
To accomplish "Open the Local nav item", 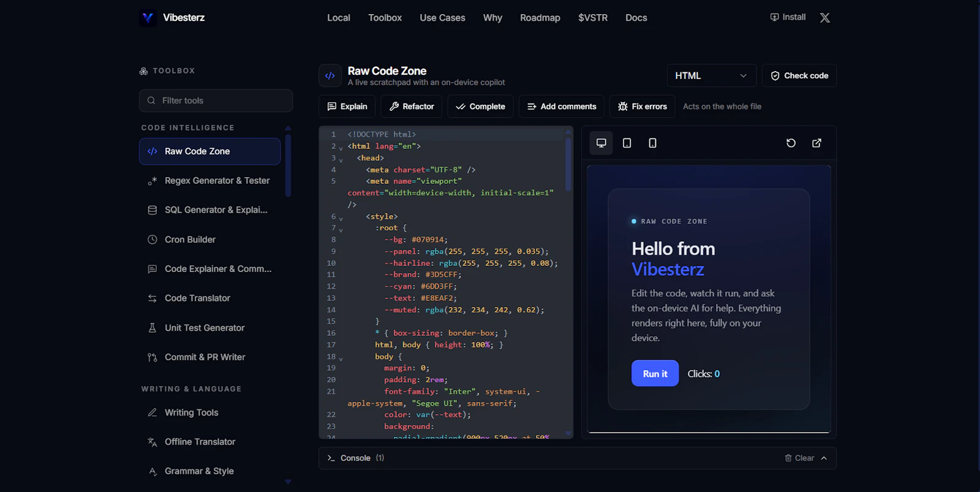I will (x=339, y=18).
